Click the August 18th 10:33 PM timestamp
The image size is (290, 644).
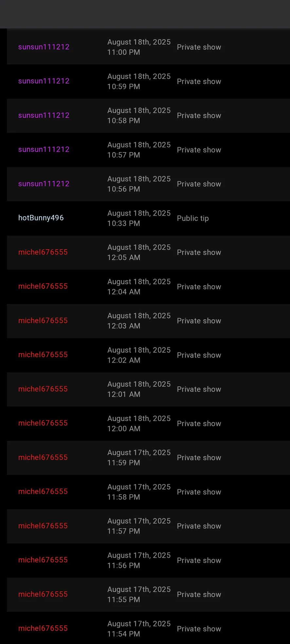pyautogui.click(x=139, y=218)
